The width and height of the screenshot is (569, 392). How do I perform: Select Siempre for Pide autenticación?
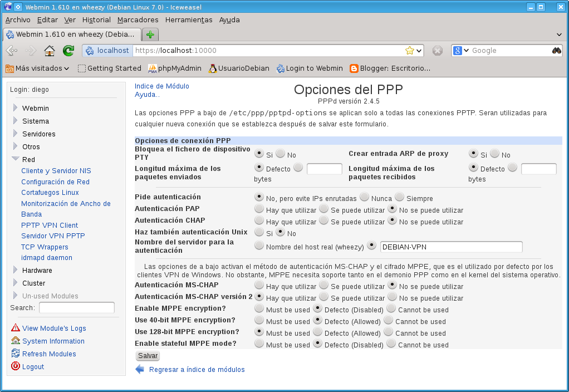click(x=400, y=197)
